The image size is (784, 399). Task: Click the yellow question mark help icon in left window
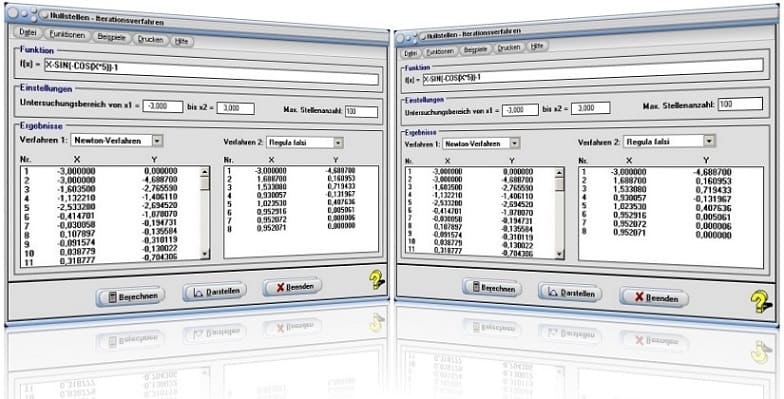point(377,280)
